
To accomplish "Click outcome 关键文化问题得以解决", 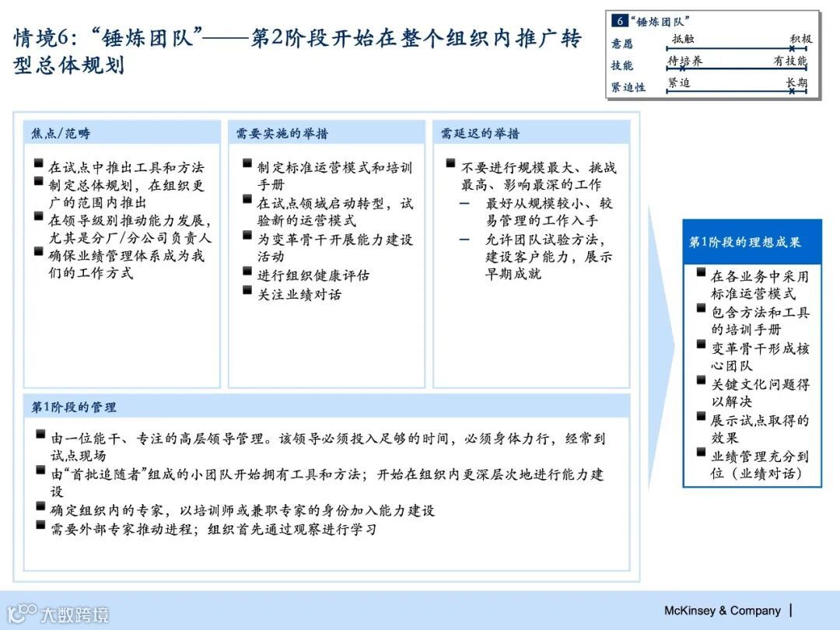I will coord(760,393).
